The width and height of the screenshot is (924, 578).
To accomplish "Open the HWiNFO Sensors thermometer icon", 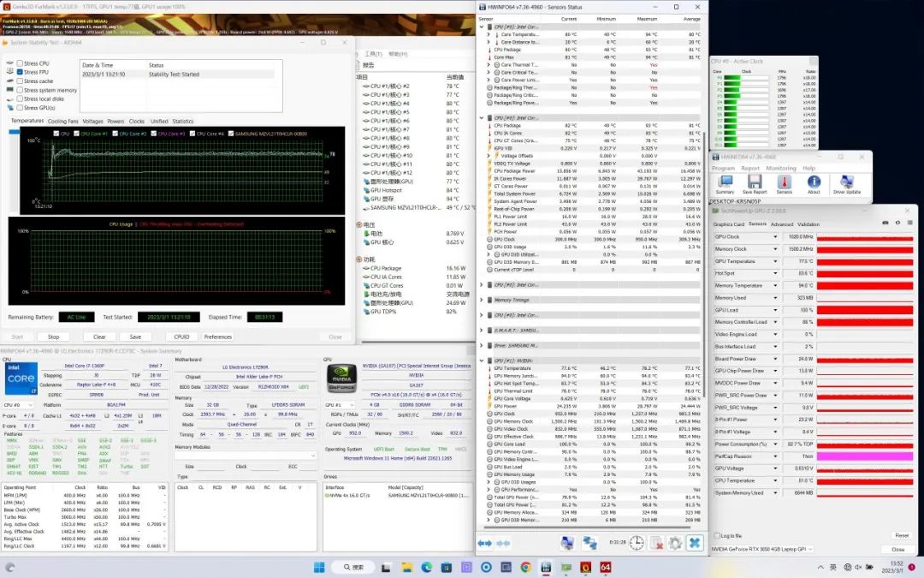I will coord(784,183).
